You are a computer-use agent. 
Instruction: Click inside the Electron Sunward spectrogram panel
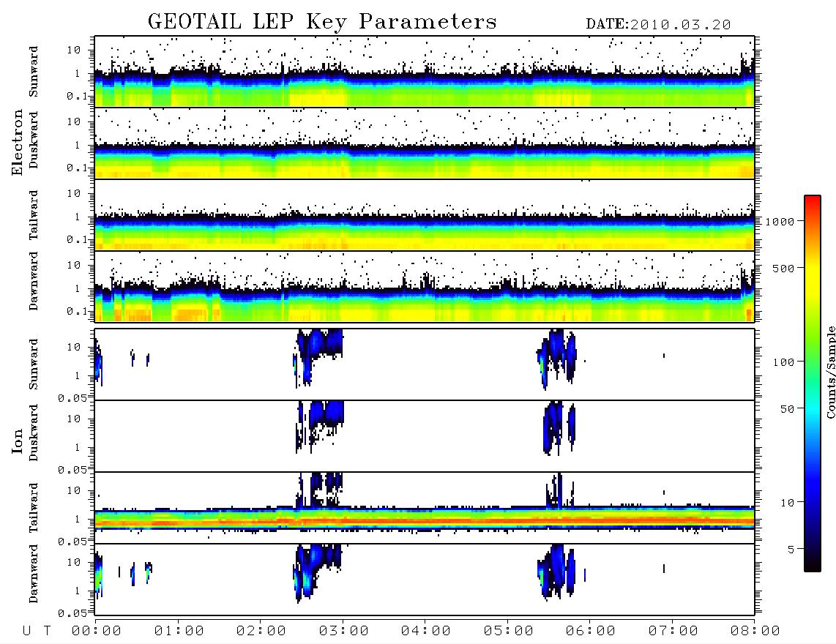click(425, 72)
